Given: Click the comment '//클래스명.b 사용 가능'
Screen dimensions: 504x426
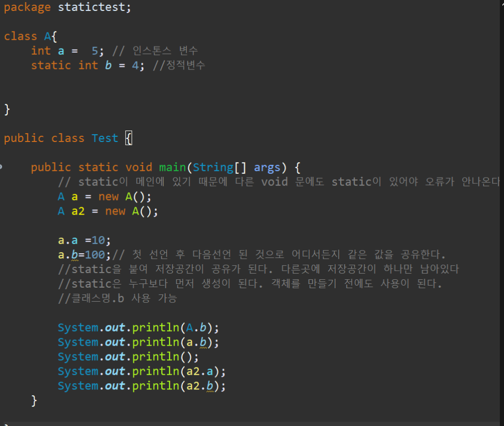Looking at the screenshot, I should tap(117, 299).
